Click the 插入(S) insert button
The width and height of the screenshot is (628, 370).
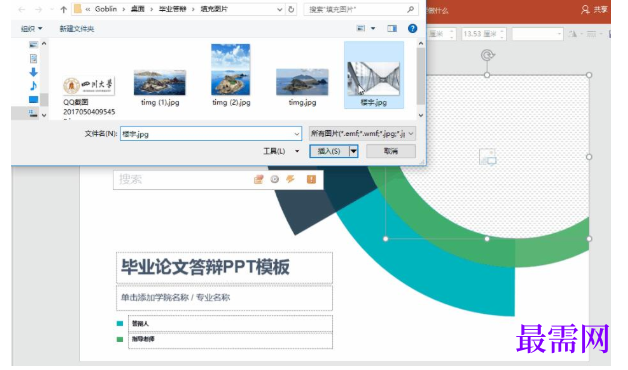click(x=329, y=151)
